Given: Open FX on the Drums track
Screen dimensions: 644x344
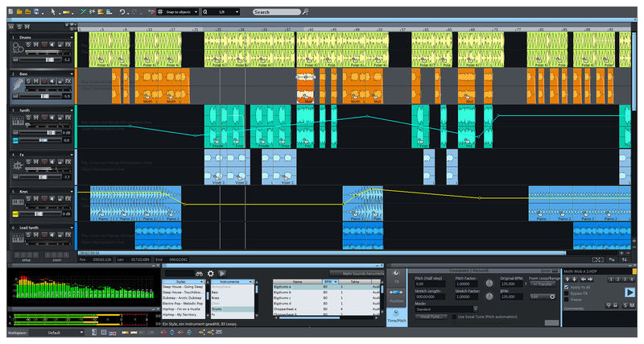Looking at the screenshot, I should pos(68,44).
